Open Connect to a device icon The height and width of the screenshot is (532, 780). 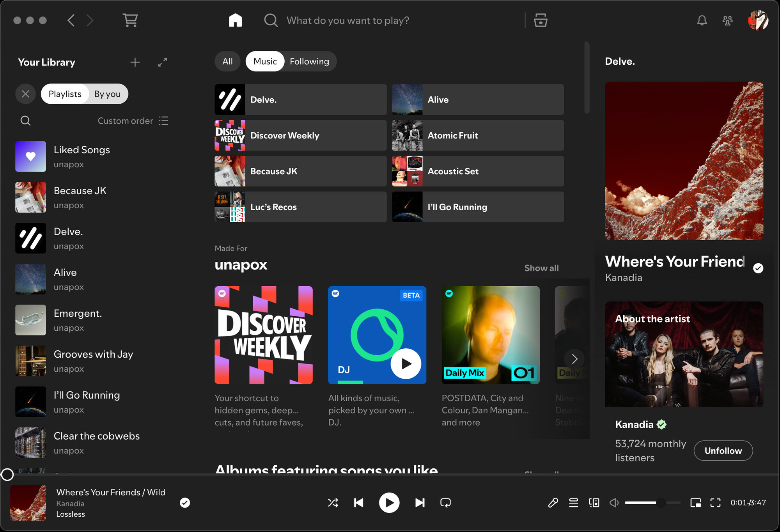[x=594, y=503]
